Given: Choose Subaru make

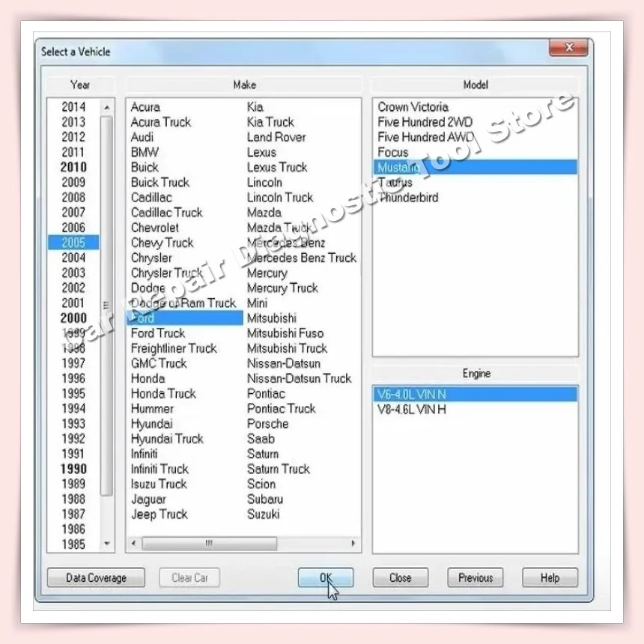Looking at the screenshot, I should [x=265, y=499].
